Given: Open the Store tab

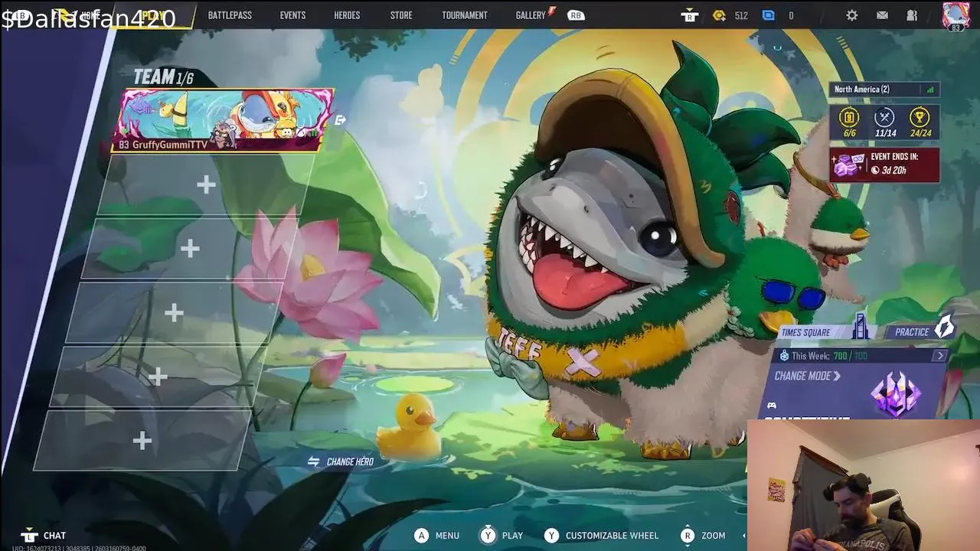Looking at the screenshot, I should tap(401, 15).
